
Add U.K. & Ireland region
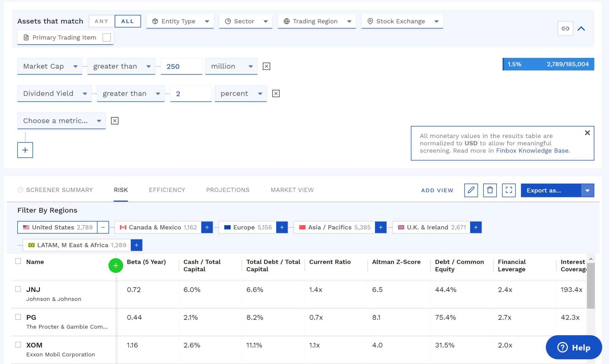click(x=476, y=227)
